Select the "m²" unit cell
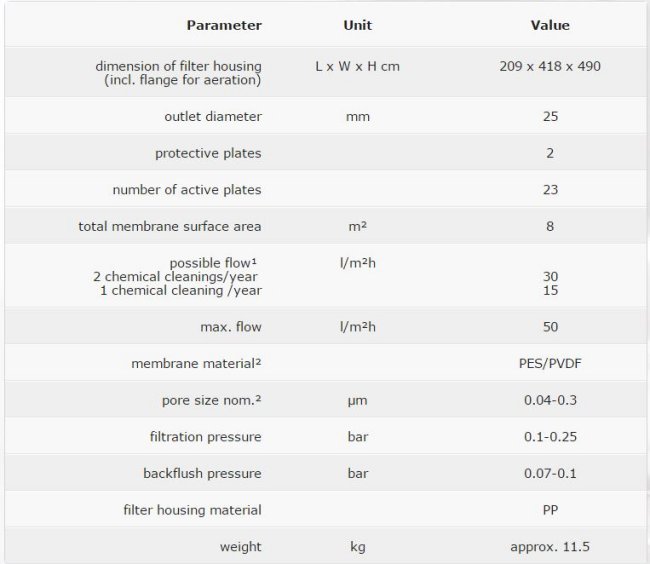Image resolution: width=650 pixels, height=564 pixels. [357, 227]
